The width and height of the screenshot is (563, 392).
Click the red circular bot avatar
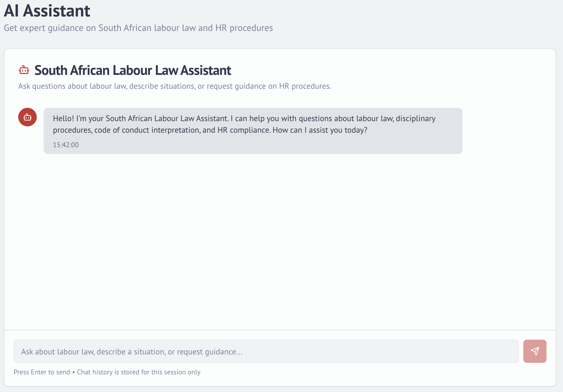pos(27,117)
